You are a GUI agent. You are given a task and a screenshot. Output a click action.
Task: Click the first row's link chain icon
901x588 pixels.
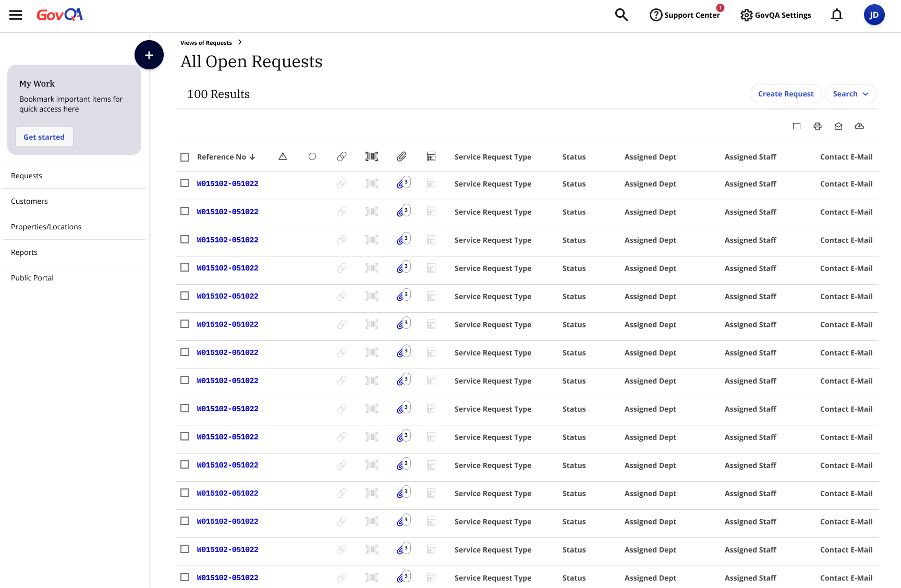tap(342, 183)
